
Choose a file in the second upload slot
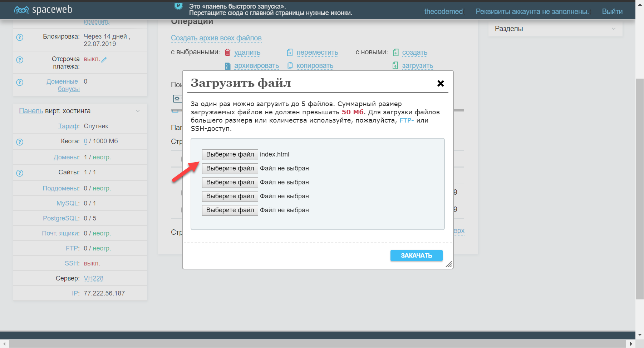(x=230, y=168)
